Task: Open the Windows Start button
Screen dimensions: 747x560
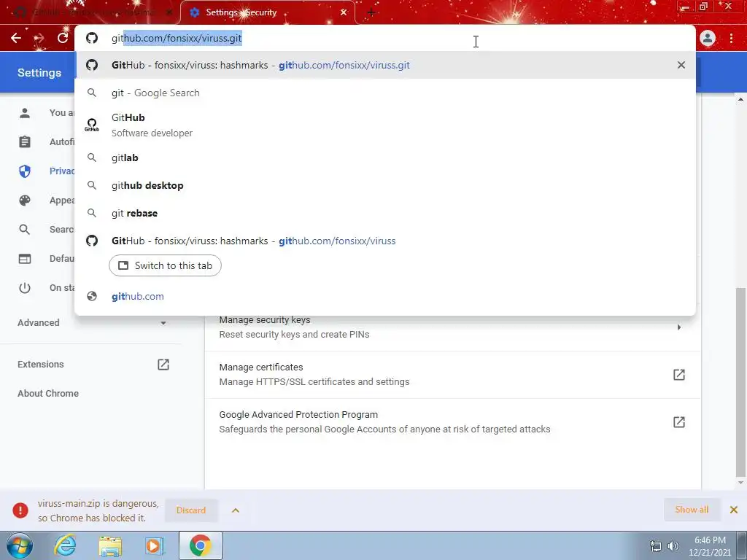Action: [20, 545]
